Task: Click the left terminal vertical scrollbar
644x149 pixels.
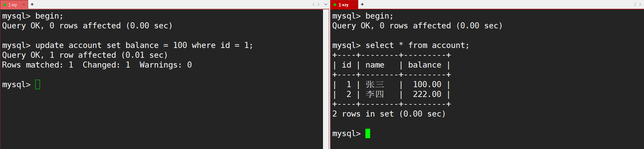Action: click(x=326, y=79)
